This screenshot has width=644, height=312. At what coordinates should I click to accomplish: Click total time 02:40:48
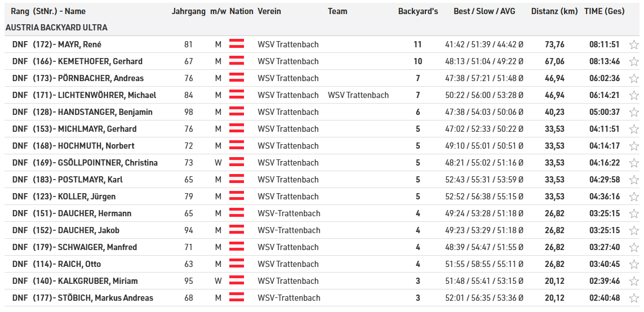[x=604, y=297]
